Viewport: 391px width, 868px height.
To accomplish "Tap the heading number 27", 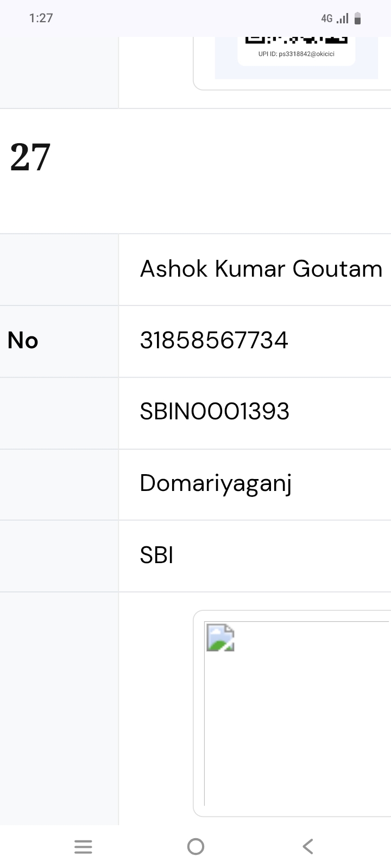I will [x=30, y=157].
